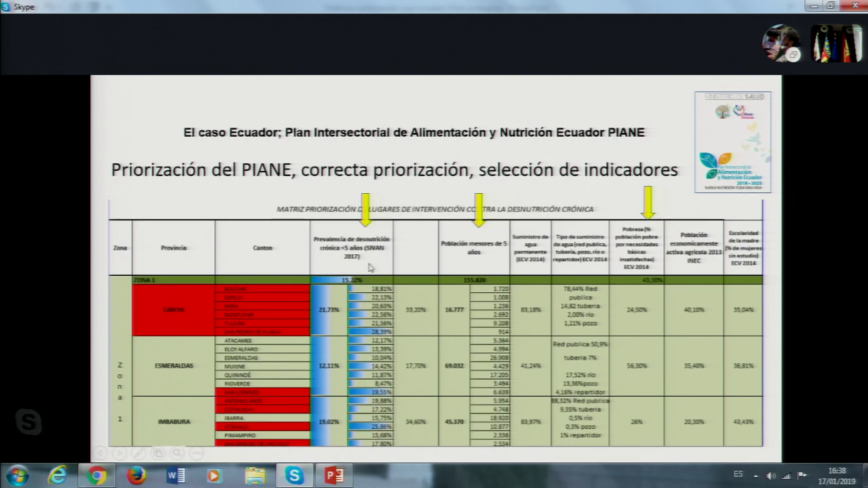Viewport: 868px width, 488px height.
Task: Select the flags video thumbnail
Action: coord(836,43)
